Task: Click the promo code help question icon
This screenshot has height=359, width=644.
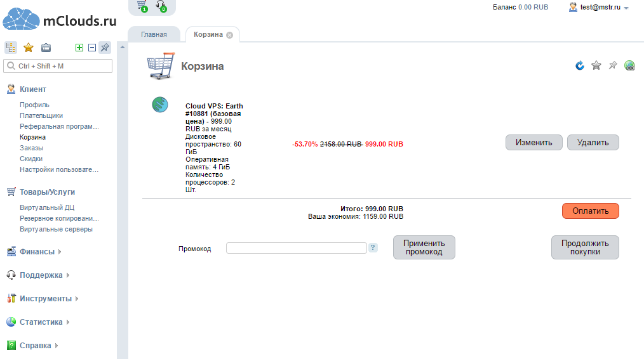Action: coord(373,247)
